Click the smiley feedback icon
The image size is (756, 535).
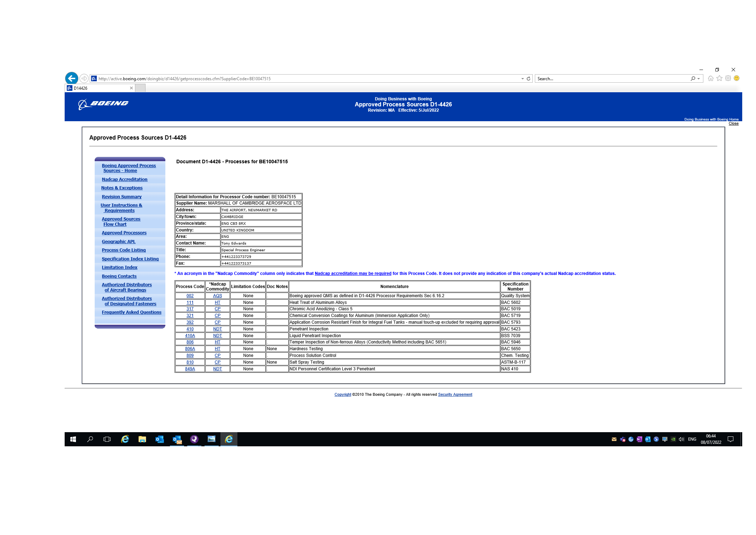[737, 78]
